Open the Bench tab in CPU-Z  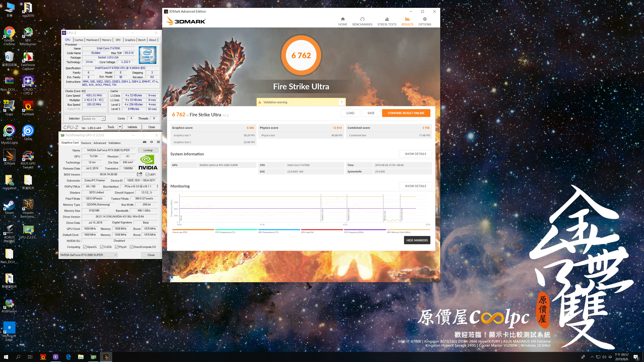click(x=142, y=40)
